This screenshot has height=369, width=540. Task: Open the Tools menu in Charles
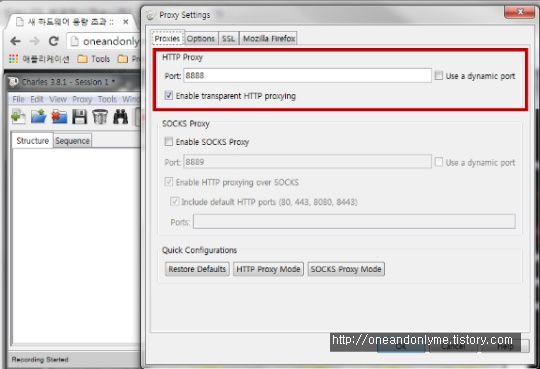(x=107, y=100)
